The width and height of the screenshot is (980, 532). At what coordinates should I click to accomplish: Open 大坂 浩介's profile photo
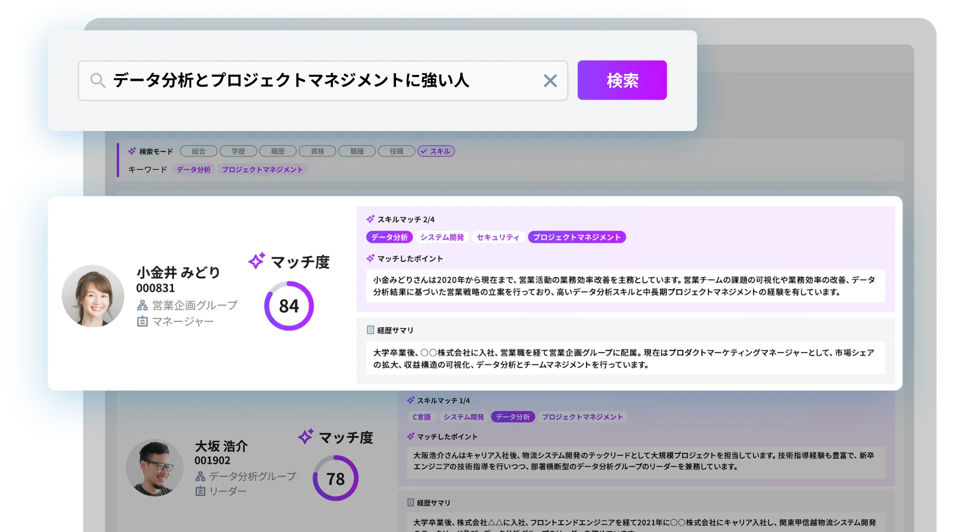click(x=155, y=468)
